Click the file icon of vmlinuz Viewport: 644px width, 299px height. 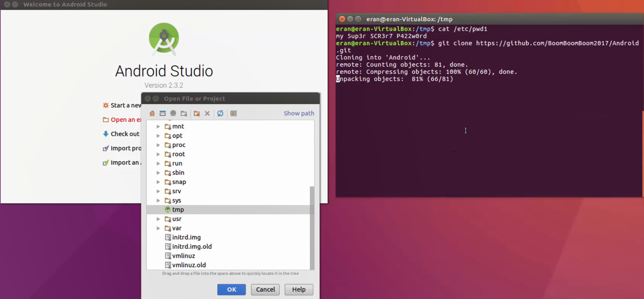[x=168, y=256]
